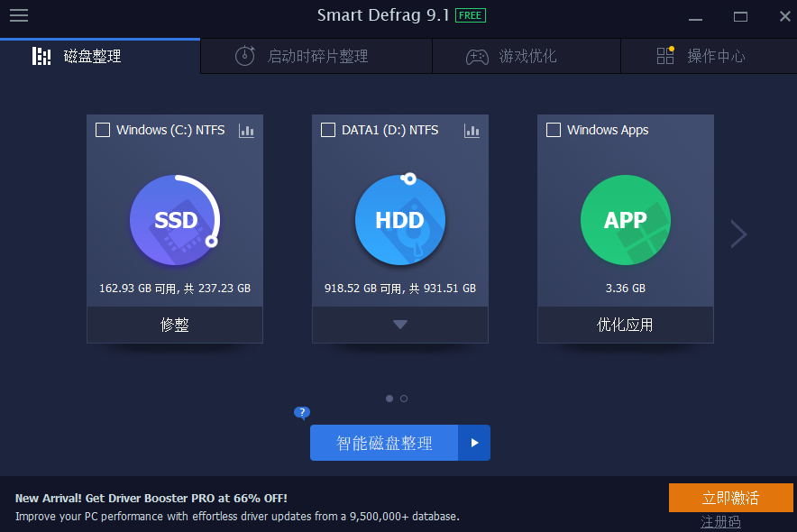797x532 pixels.
Task: Open the hamburger menu
Action: pos(18,15)
